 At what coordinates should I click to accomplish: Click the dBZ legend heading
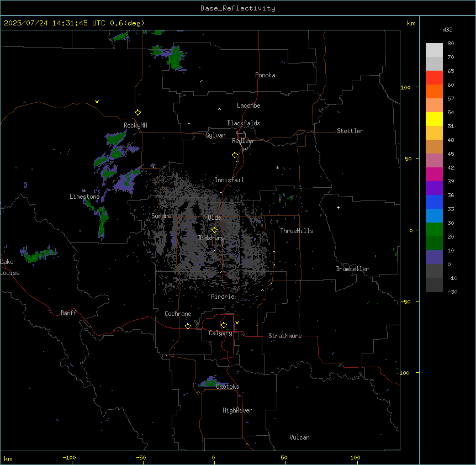coord(447,29)
